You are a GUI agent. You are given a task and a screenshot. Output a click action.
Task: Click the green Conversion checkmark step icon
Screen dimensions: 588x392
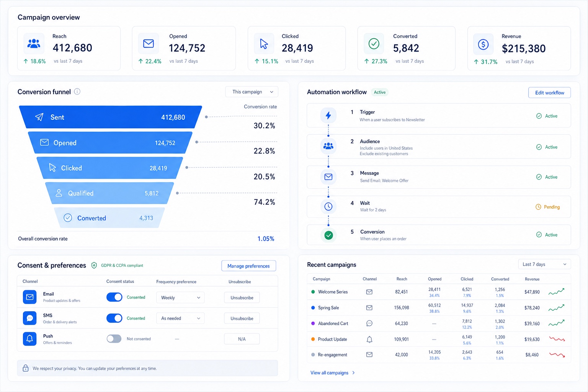[328, 235]
